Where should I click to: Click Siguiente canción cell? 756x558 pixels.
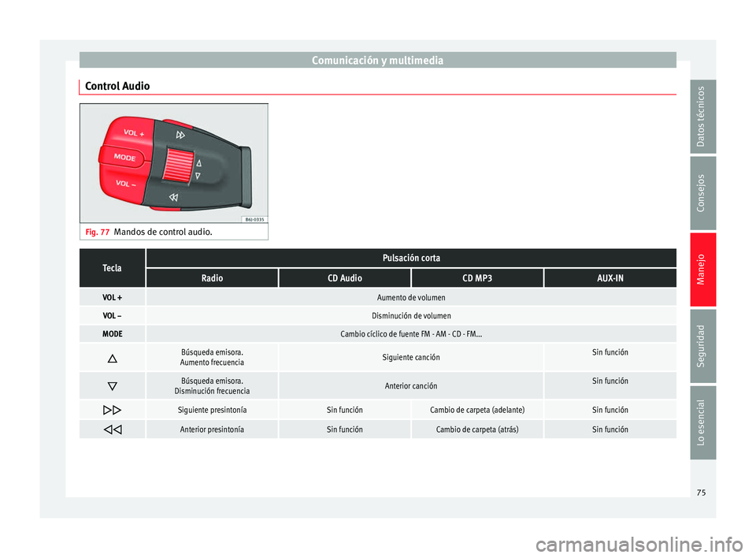[411, 357]
